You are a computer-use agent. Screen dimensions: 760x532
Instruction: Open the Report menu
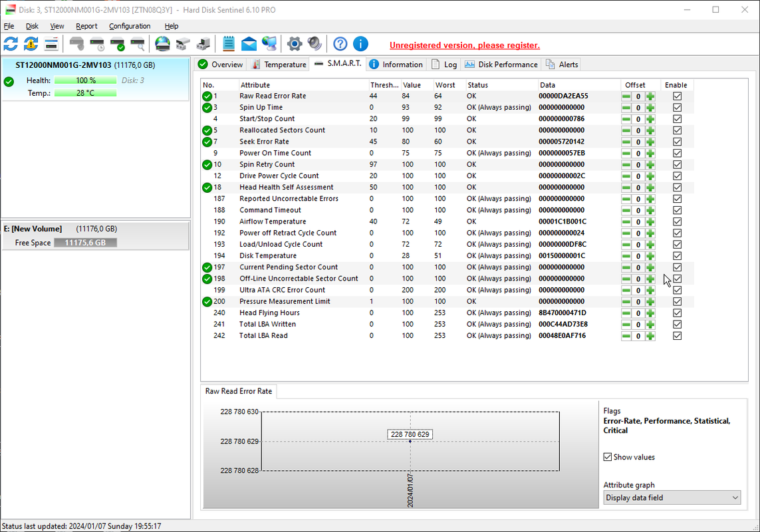pyautogui.click(x=86, y=26)
